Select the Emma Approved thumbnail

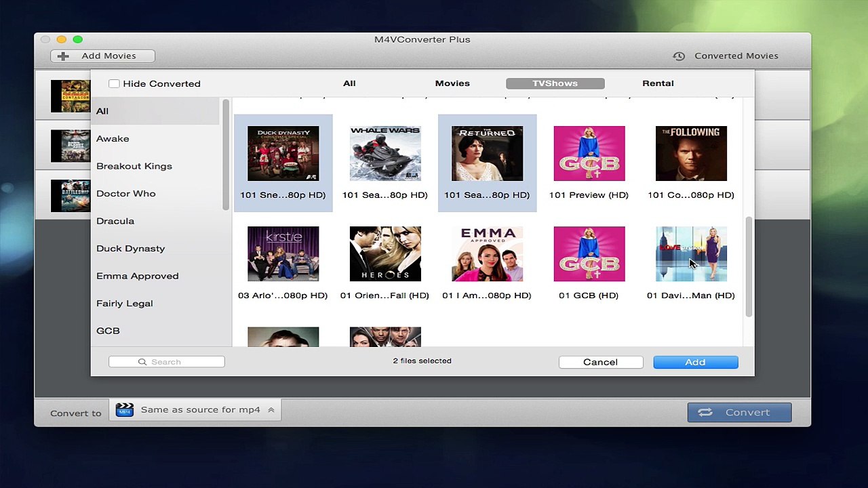click(x=487, y=253)
